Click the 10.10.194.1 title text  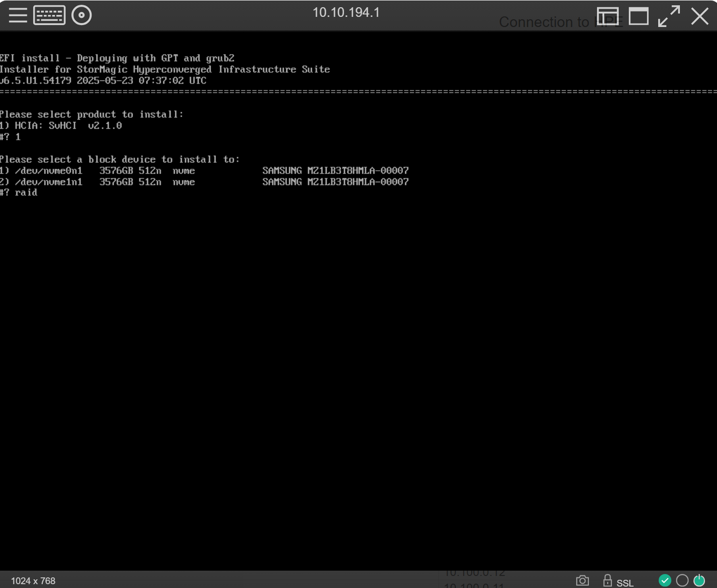346,13
